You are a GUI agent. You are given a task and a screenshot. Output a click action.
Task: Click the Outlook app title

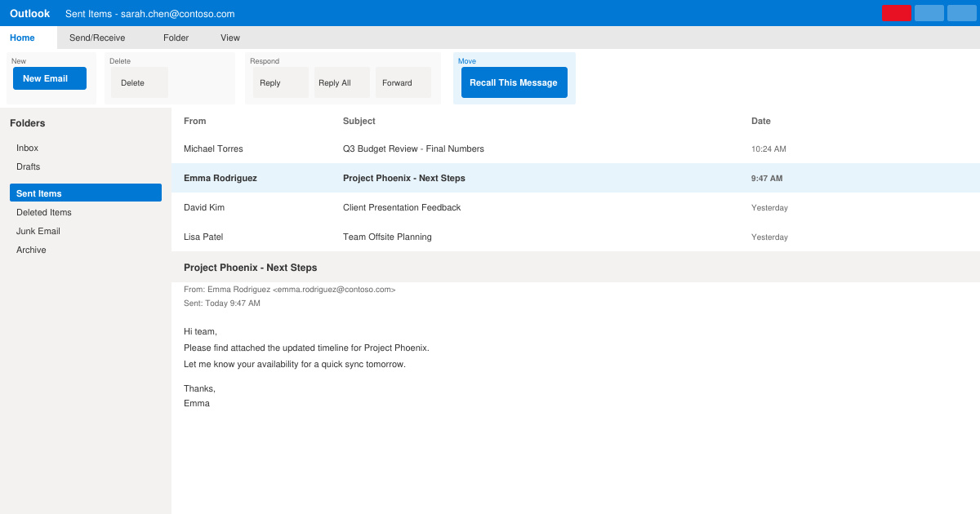[30, 13]
